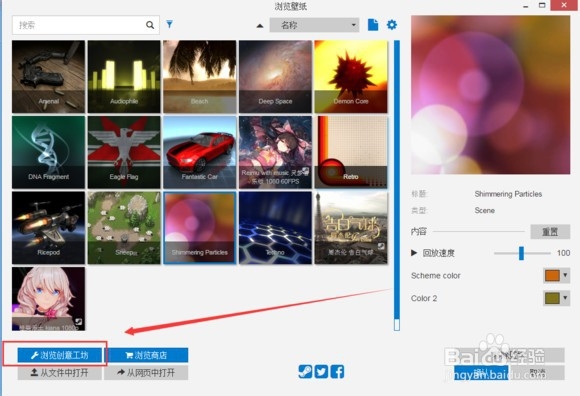
Task: Minimize the 浏览壁纸 window
Action: click(x=526, y=6)
